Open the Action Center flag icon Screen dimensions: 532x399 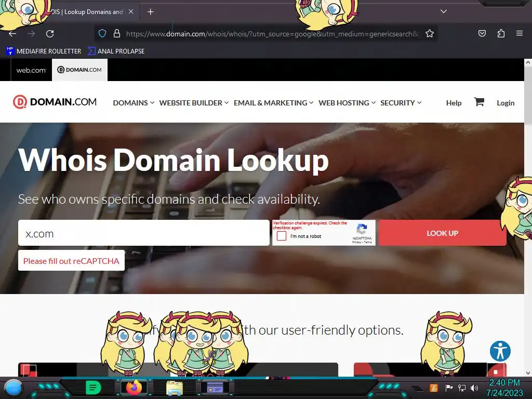[449, 388]
